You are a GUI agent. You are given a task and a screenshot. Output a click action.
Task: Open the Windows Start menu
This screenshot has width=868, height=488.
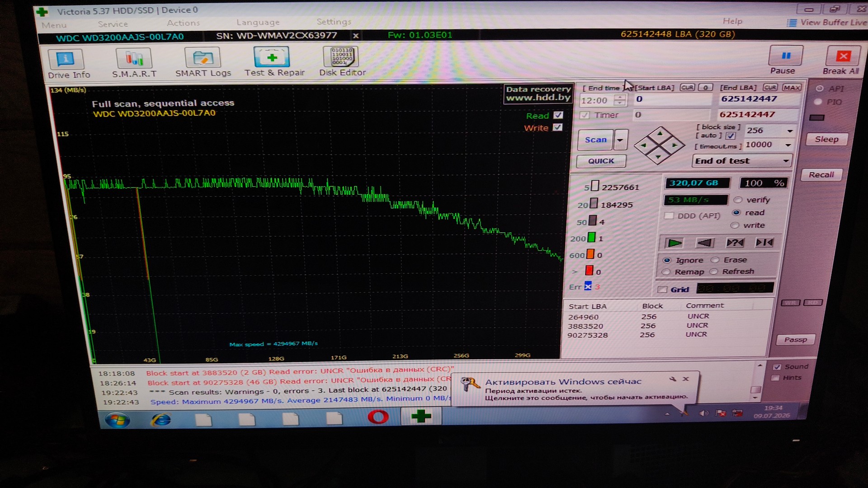(118, 419)
